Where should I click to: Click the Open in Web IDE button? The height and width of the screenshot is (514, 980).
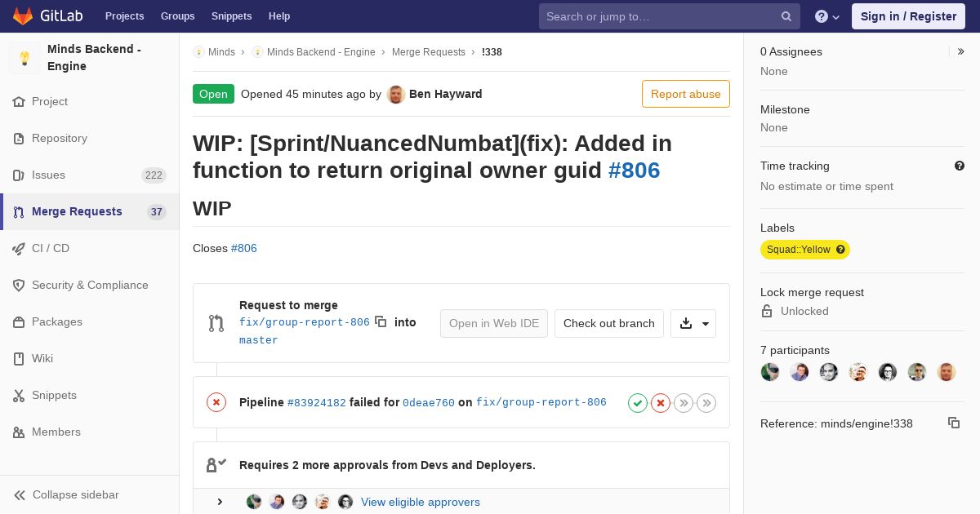494,323
